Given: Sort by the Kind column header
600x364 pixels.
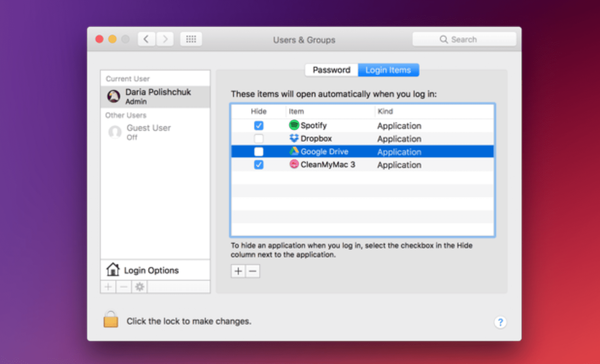Looking at the screenshot, I should point(434,111).
